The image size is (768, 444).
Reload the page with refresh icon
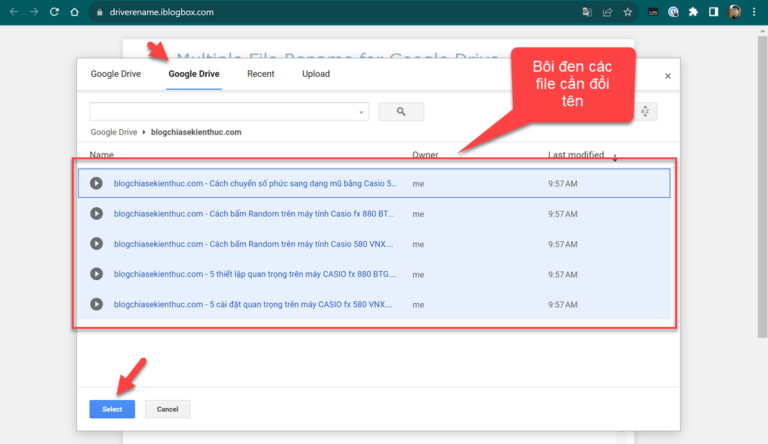[x=54, y=12]
